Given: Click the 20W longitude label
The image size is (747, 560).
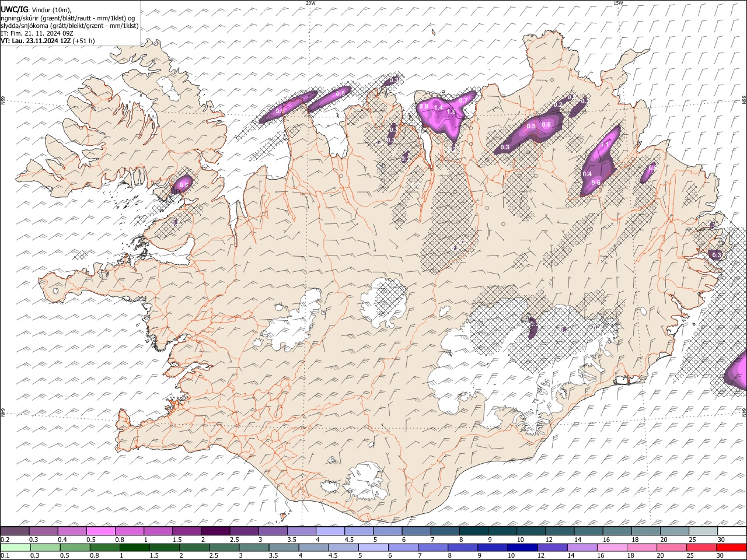Looking at the screenshot, I should [310, 3].
